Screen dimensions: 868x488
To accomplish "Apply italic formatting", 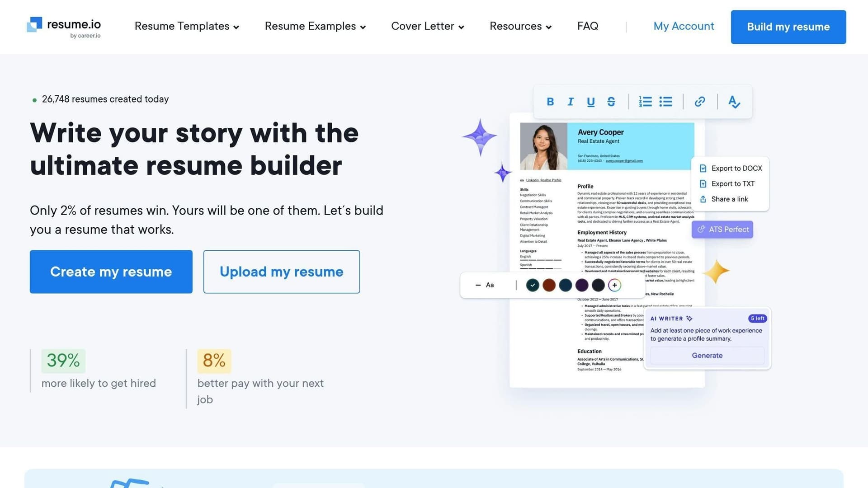I will (x=571, y=102).
